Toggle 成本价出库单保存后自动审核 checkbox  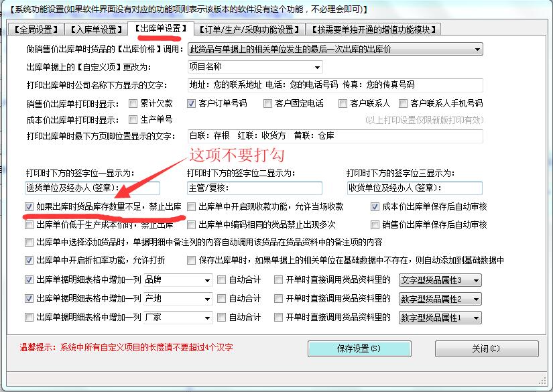375,207
